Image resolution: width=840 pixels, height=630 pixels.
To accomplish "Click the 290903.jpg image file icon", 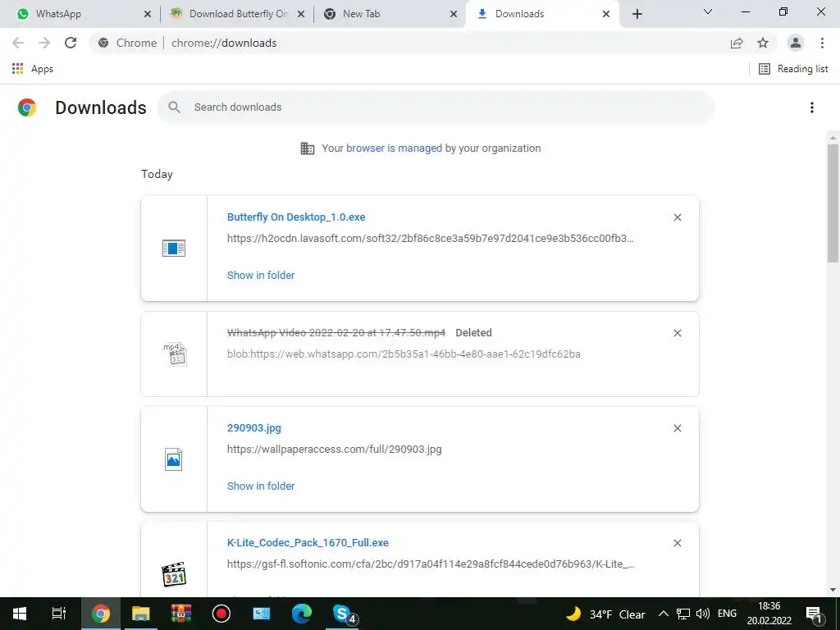I will coord(174,459).
